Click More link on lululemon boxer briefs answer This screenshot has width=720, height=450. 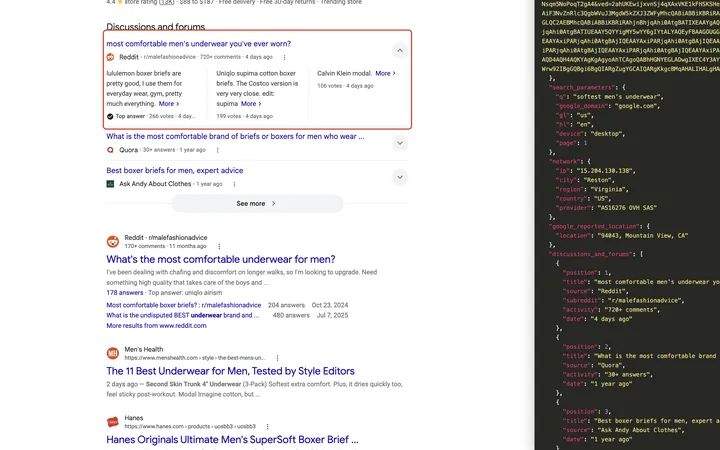coord(169,104)
